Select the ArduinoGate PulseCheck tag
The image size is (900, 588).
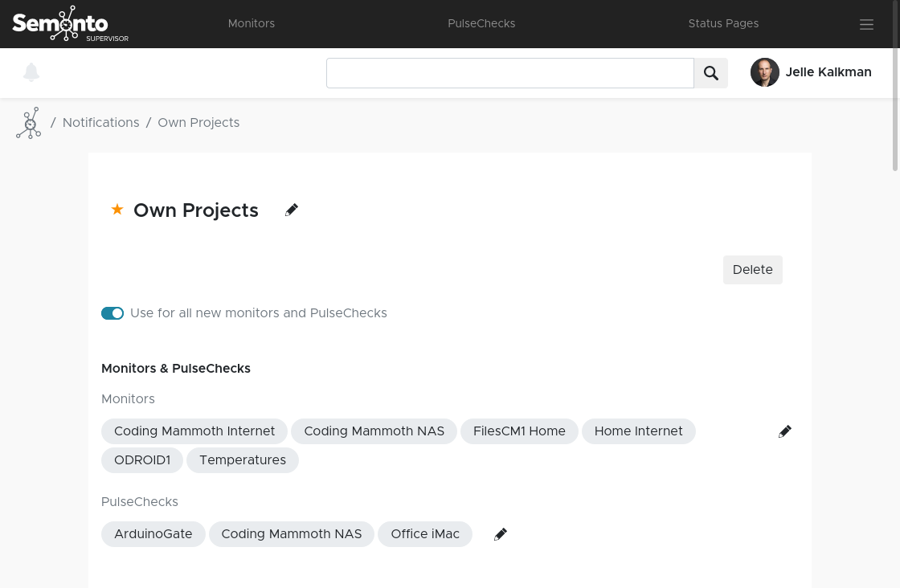[153, 534]
